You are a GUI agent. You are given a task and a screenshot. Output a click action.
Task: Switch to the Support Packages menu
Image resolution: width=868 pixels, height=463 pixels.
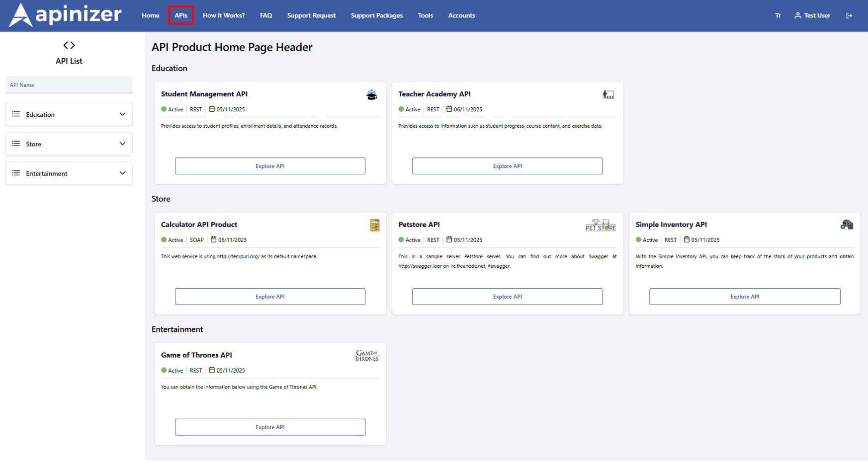point(376,15)
